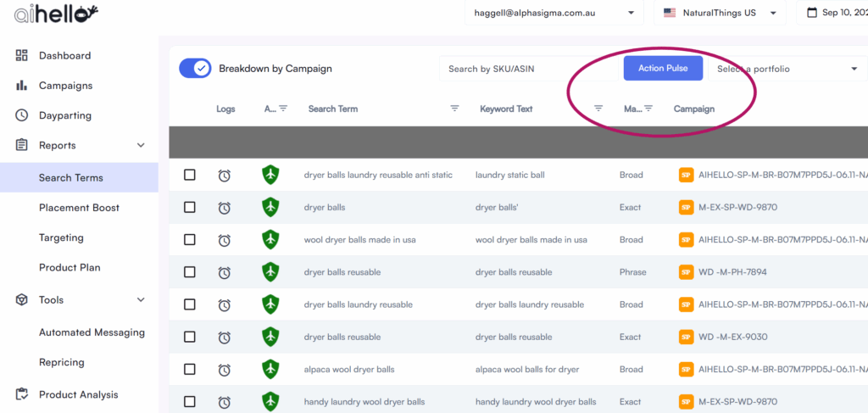Open the account email dropdown
Viewport: 868px width, 413px height.
(554, 13)
